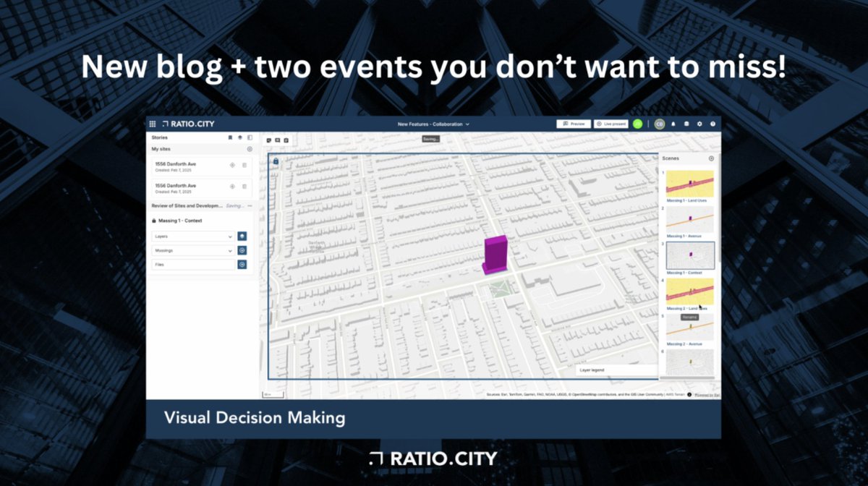This screenshot has height=486, width=868.
Task: Add a massing with the blue plus button
Action: [242, 250]
